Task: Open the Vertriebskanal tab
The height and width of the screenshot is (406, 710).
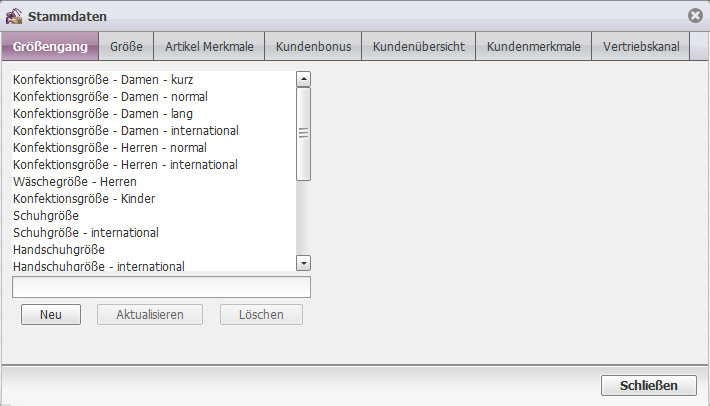Action: click(641, 47)
